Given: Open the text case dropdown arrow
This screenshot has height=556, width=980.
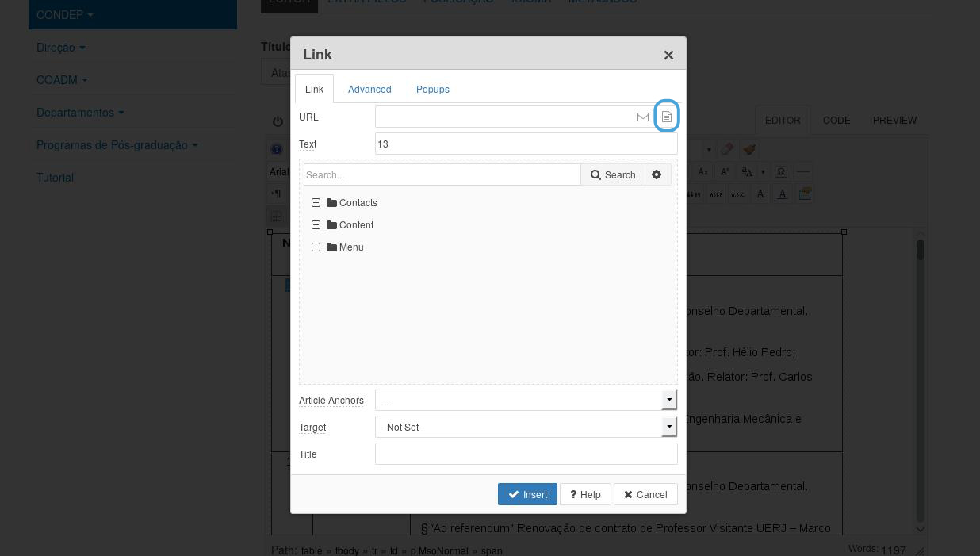Looking at the screenshot, I should click(x=763, y=171).
